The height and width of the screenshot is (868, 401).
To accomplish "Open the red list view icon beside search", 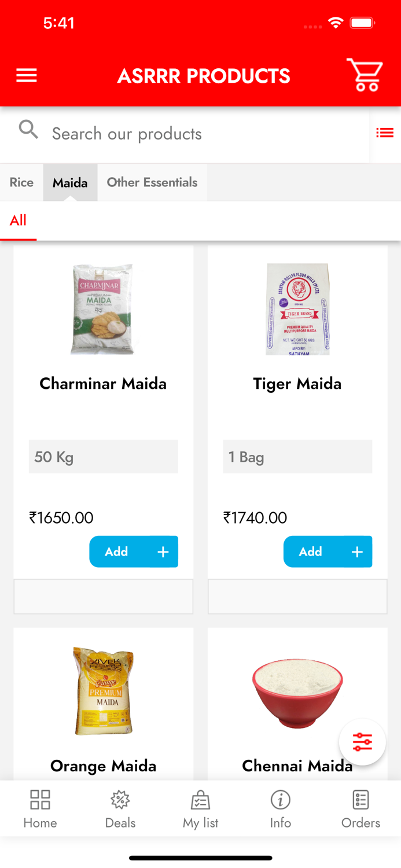I will pos(385,133).
